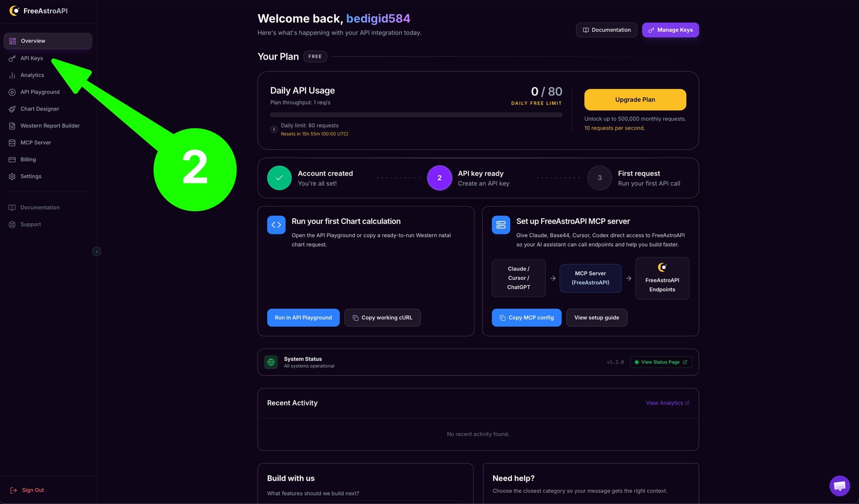Click the Claude / Cursor / ChatGPT box

pos(519,278)
